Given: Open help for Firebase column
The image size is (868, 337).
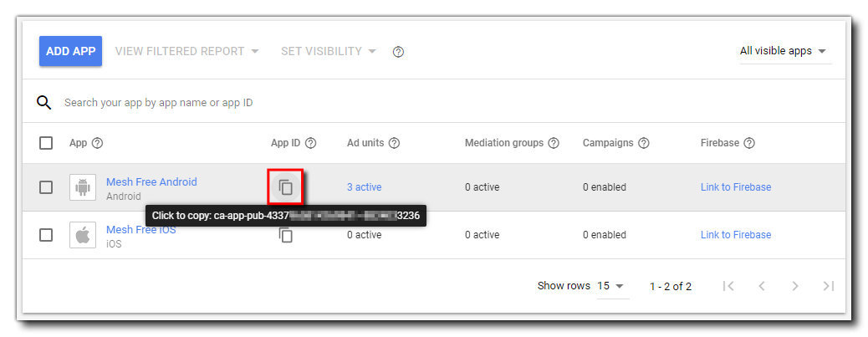Looking at the screenshot, I should point(749,143).
